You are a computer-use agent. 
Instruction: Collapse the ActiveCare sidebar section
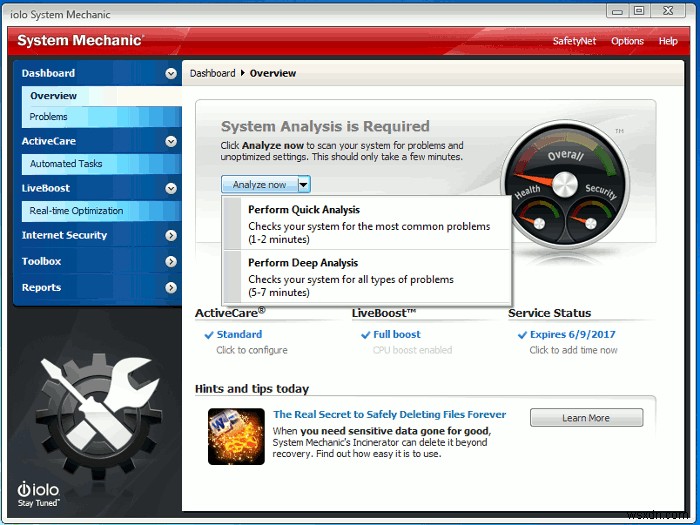[171, 141]
